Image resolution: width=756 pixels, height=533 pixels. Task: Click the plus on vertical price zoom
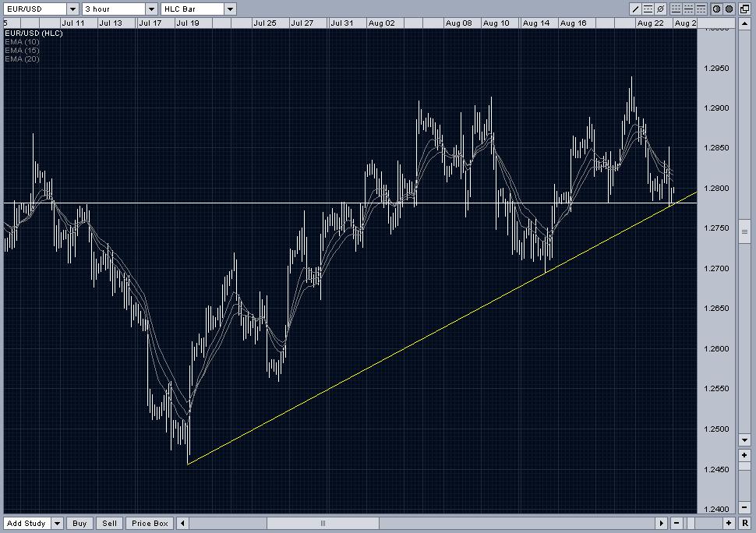pos(746,454)
